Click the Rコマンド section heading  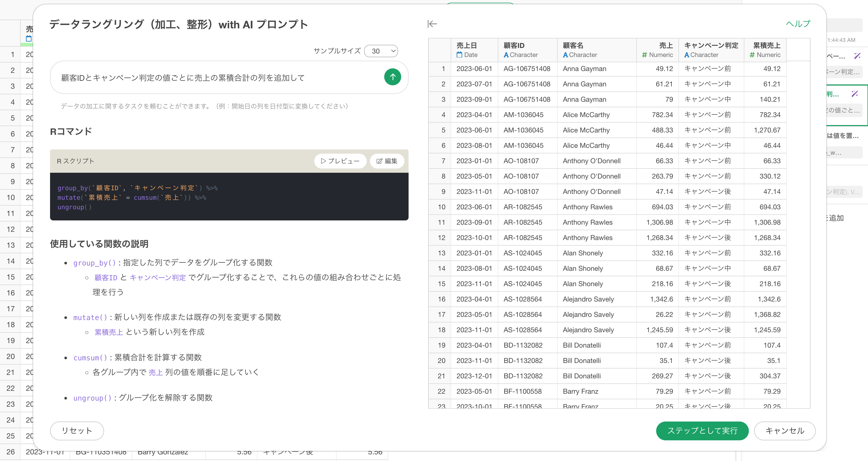pos(71,131)
